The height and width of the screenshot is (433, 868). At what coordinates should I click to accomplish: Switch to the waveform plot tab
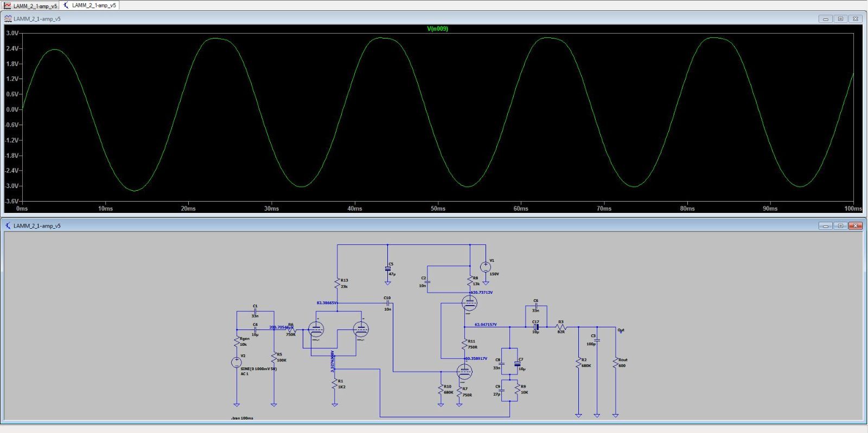click(30, 5)
